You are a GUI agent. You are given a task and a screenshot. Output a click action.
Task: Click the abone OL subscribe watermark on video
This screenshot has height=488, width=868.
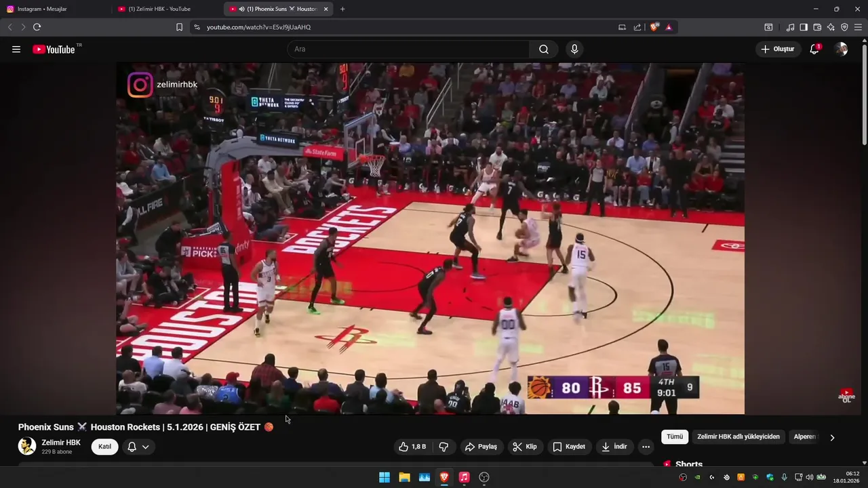pos(846,396)
